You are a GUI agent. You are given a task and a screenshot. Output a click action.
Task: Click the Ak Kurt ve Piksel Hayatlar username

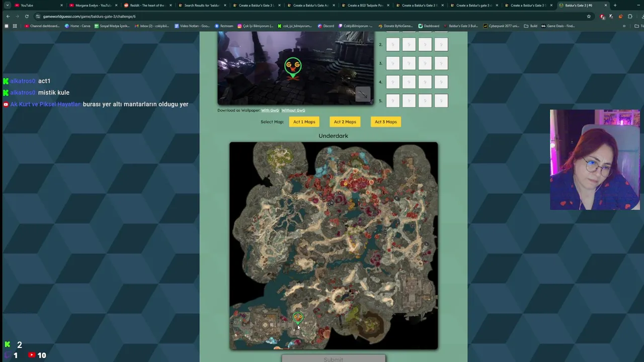click(x=46, y=104)
